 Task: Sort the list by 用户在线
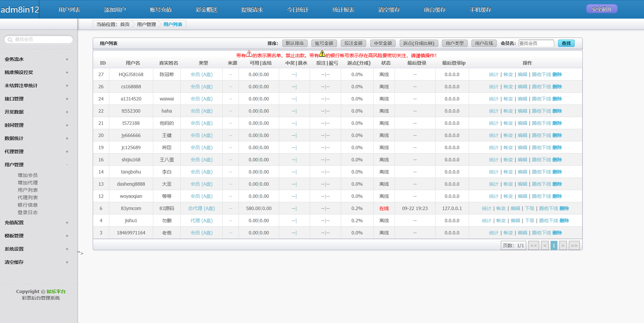(484, 43)
